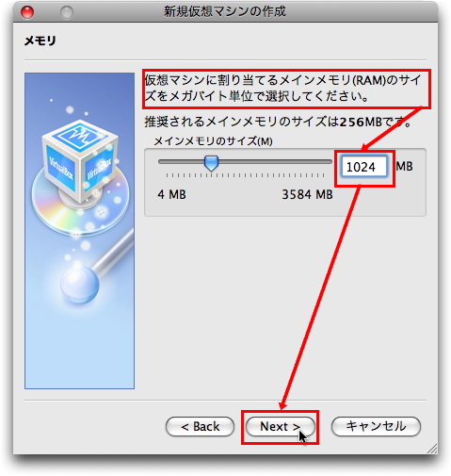Click the 3584 MB maximum label
The height and width of the screenshot is (476, 451).
(x=307, y=194)
